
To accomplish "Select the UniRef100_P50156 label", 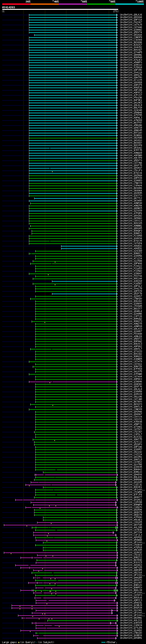I will point(131,98).
